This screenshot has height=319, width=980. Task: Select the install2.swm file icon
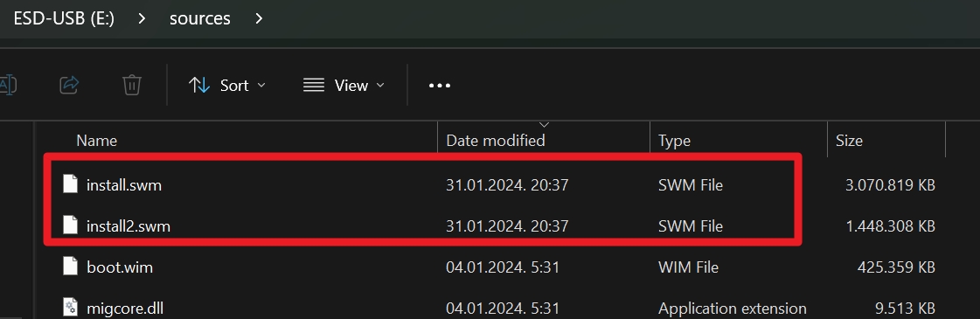(x=71, y=225)
